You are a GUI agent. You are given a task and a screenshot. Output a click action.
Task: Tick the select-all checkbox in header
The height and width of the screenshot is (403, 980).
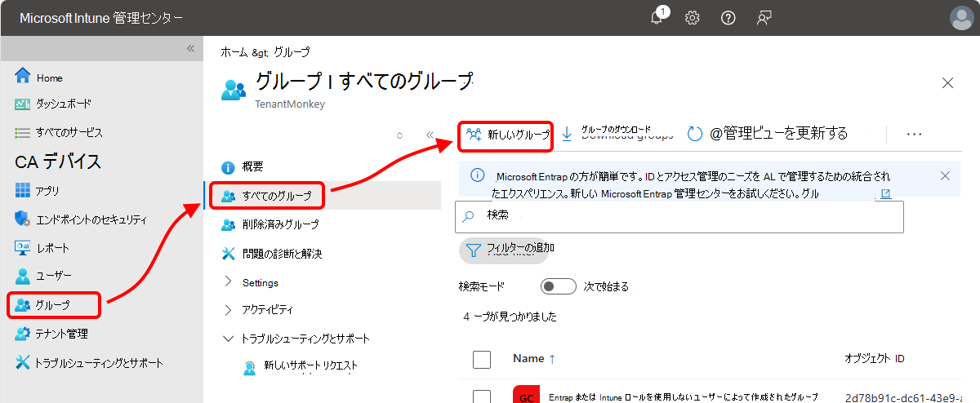click(x=482, y=359)
